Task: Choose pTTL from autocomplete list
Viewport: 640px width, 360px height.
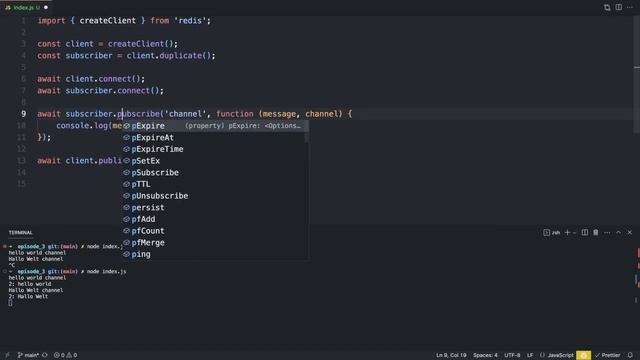Action: [x=215, y=184]
